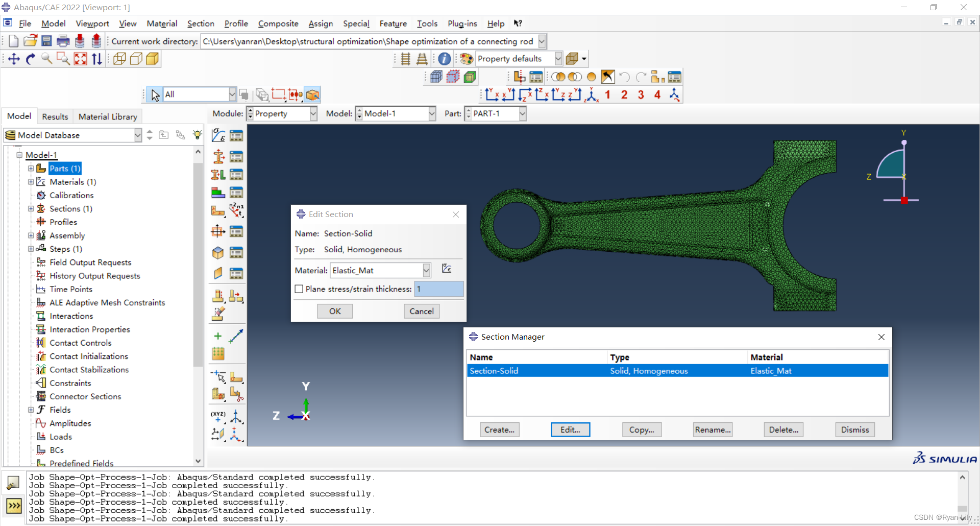Viewport: 980px width, 526px height.
Task: Select the Section-Solid row in Section Manager
Action: (678, 371)
